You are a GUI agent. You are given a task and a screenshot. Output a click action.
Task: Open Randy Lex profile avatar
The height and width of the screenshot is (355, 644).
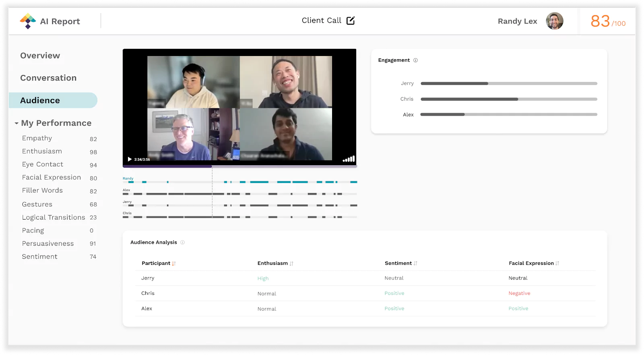click(554, 21)
